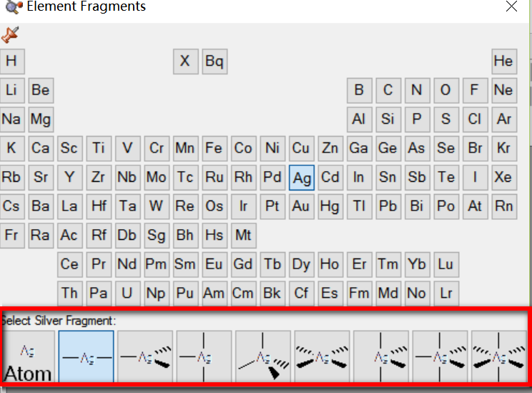Select the dummy atom X button
The width and height of the screenshot is (532, 393).
pos(185,62)
